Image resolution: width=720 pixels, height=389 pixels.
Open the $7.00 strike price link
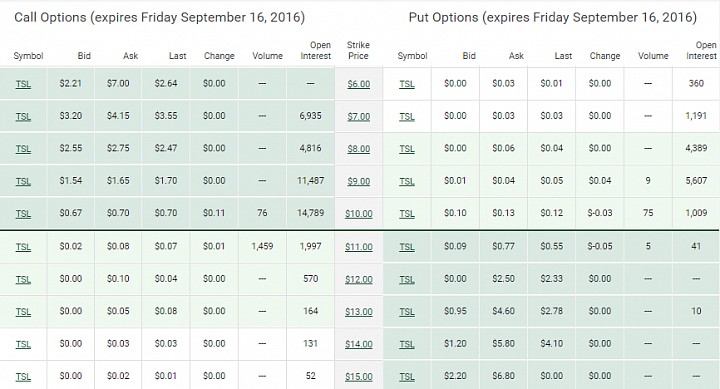(359, 117)
